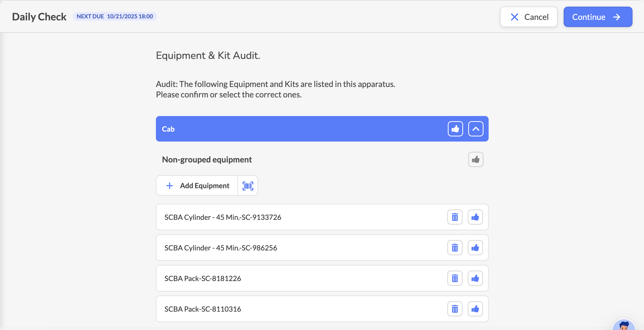Confirm SCBA Cylinder SC-986256 with thumbs up
Image resolution: width=644 pixels, height=330 pixels.
click(475, 248)
